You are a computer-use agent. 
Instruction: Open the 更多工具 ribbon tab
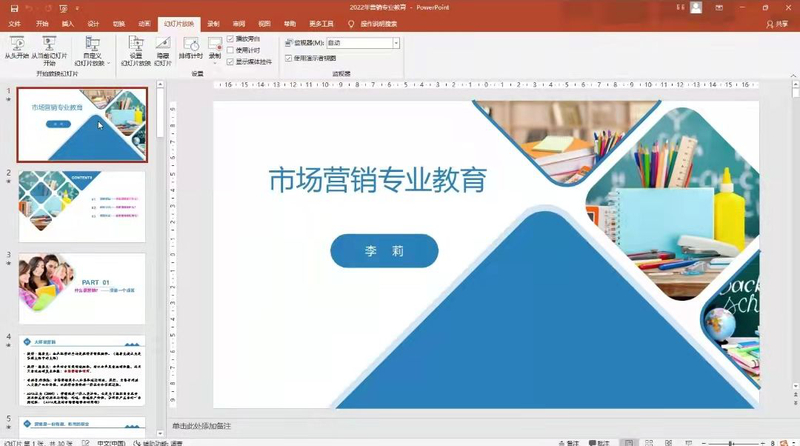click(321, 24)
